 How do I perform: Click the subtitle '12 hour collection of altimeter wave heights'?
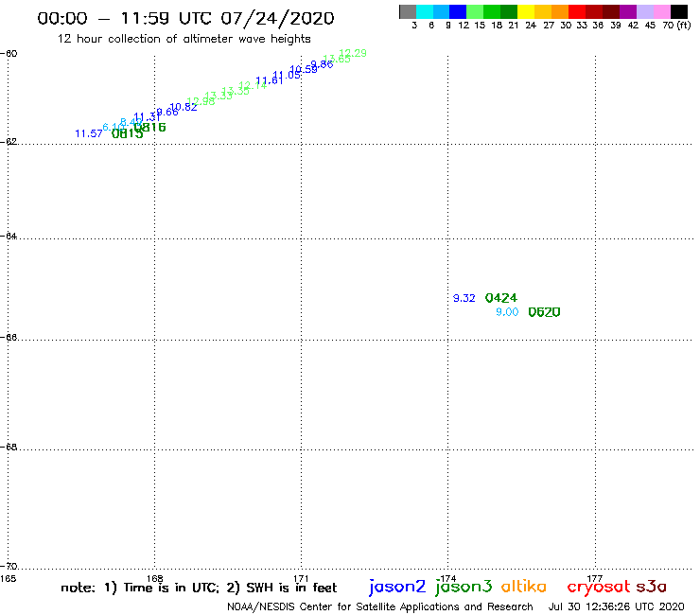tap(184, 39)
